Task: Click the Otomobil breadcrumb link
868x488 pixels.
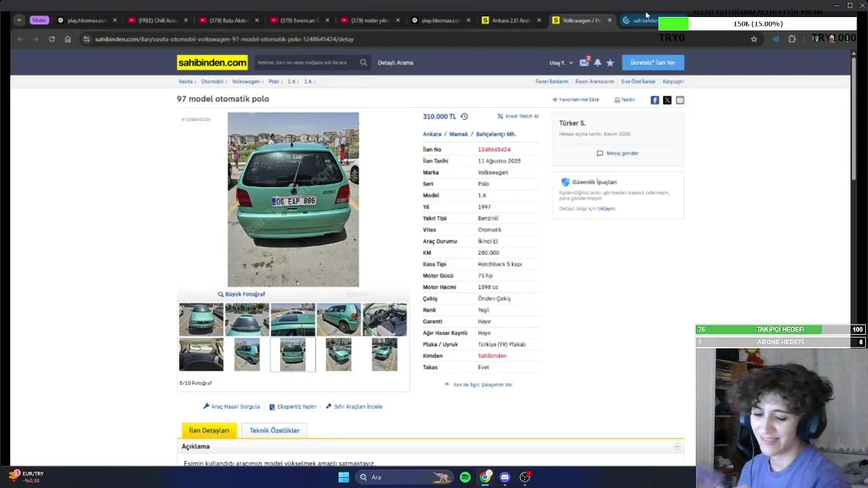Action: click(212, 81)
